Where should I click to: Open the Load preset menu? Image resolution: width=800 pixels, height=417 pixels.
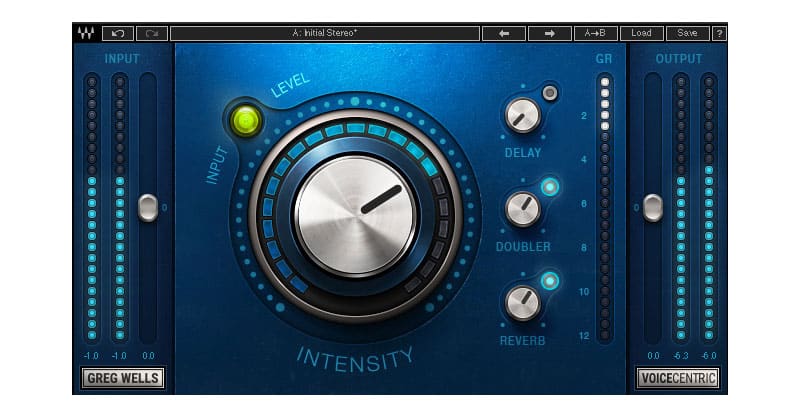pyautogui.click(x=641, y=33)
